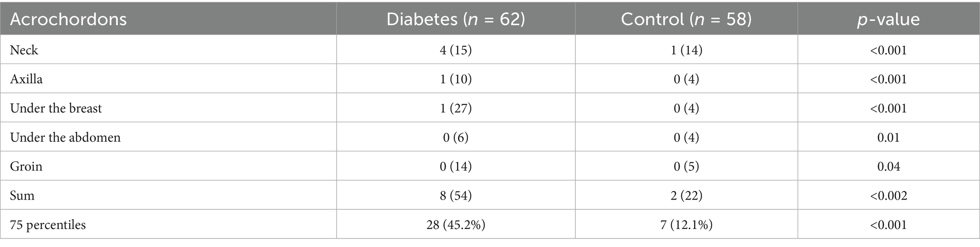Click the Control (n = 58) header

click(x=686, y=19)
